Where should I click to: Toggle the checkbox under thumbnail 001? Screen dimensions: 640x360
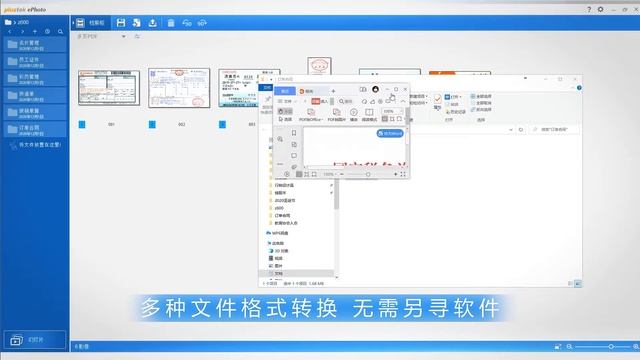coord(82,124)
